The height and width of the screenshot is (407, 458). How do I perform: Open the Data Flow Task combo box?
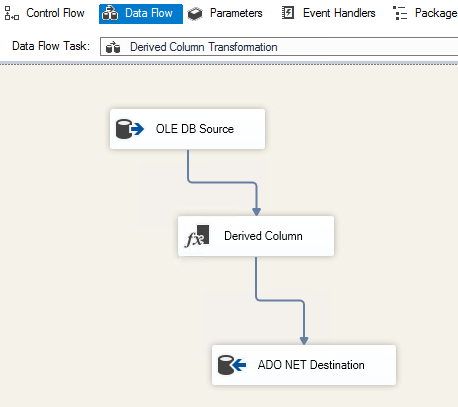tap(279, 47)
